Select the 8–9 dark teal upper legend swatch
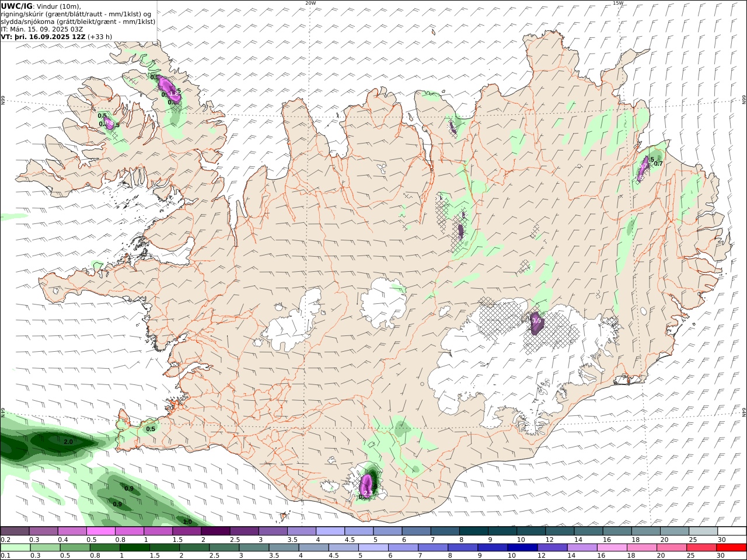 pos(473,531)
